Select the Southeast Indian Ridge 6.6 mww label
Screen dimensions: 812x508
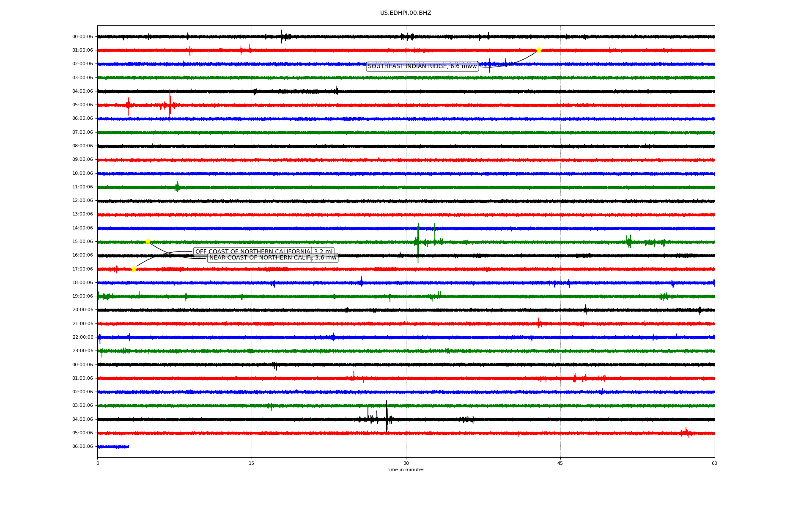click(x=422, y=66)
